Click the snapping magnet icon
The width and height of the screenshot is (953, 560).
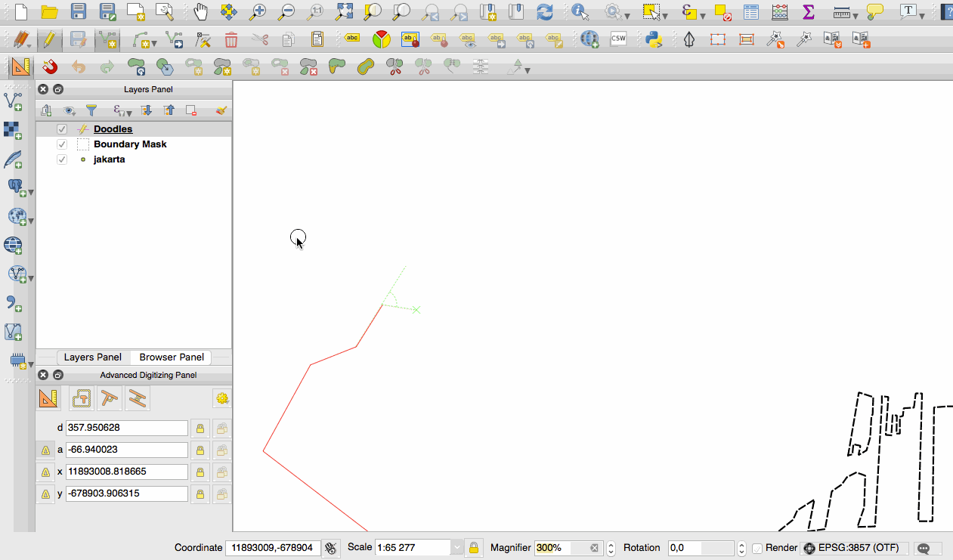click(50, 67)
